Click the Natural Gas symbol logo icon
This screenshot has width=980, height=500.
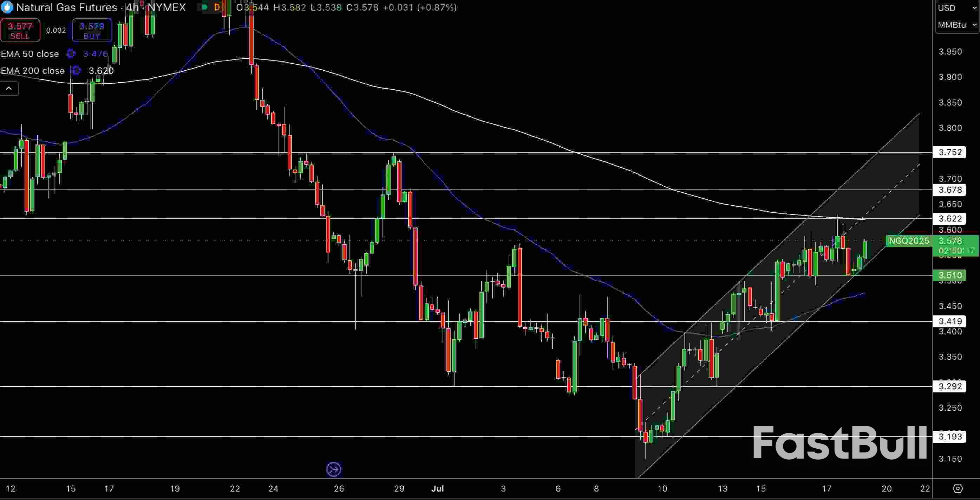7,7
